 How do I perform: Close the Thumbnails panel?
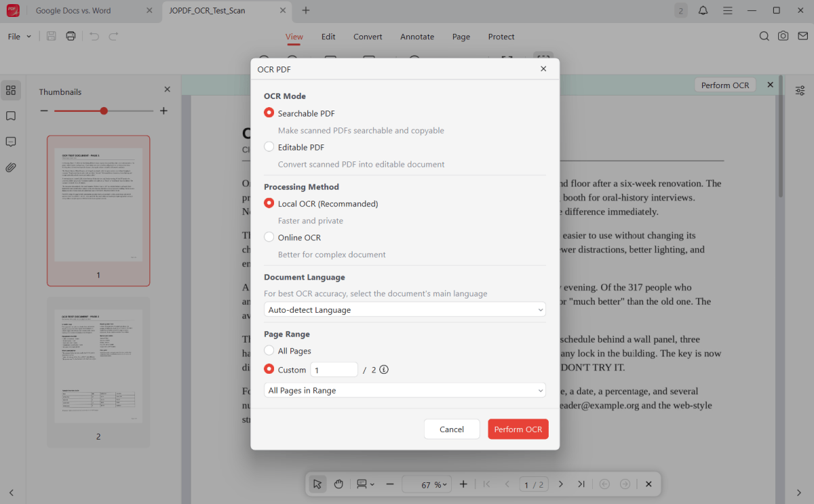coord(168,90)
